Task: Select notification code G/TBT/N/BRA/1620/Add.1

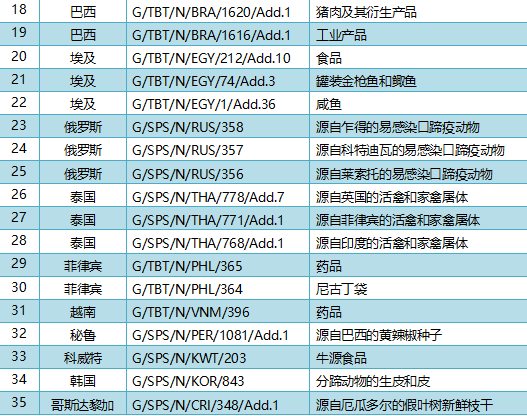Action: tap(211, 12)
